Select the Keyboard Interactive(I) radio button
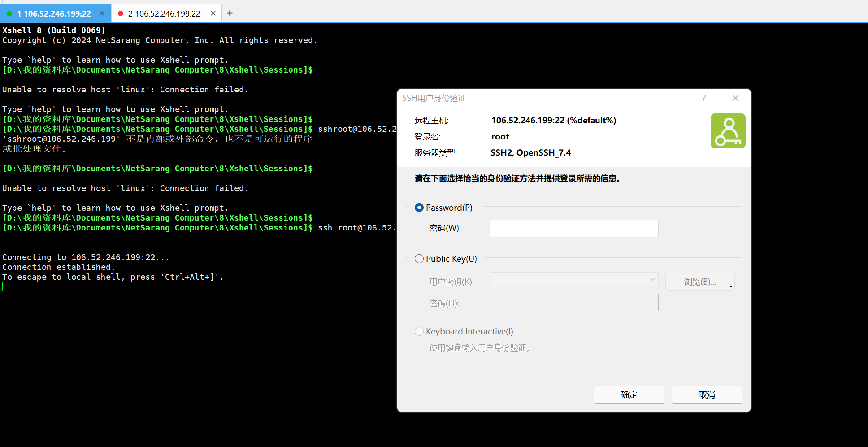The height and width of the screenshot is (447, 868). (419, 331)
